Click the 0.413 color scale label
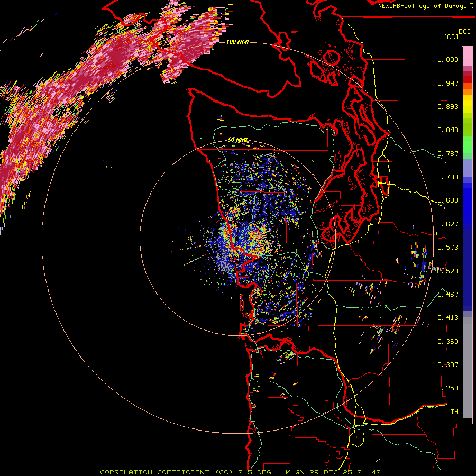 (x=448, y=318)
